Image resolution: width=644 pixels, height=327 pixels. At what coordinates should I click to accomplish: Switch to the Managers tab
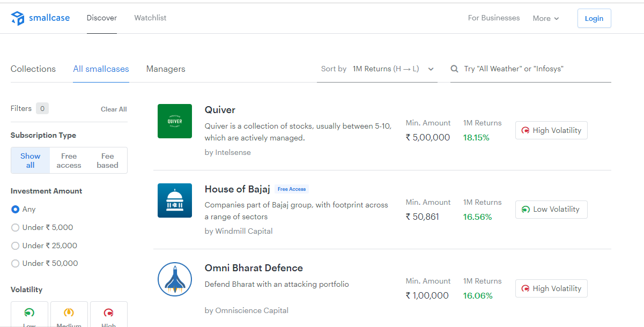(x=166, y=69)
